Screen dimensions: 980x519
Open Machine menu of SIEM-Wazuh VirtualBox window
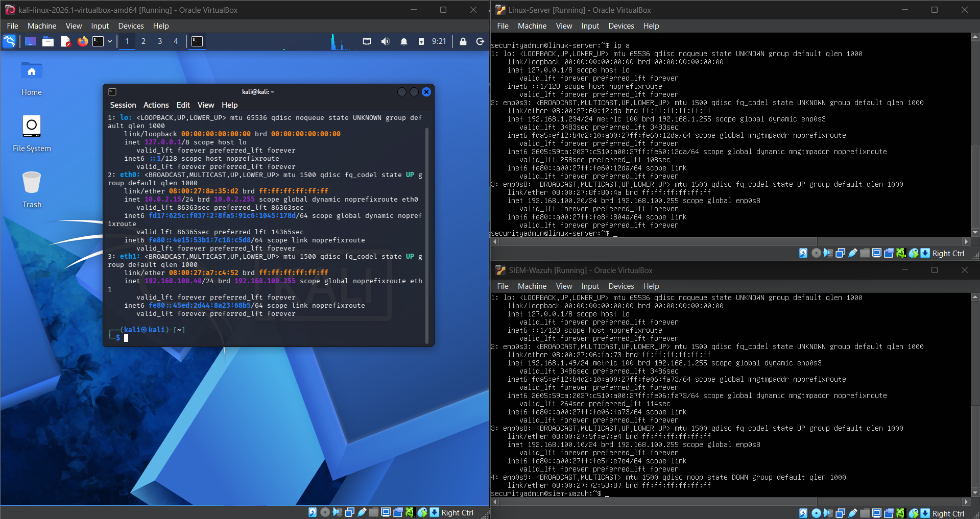(x=532, y=286)
